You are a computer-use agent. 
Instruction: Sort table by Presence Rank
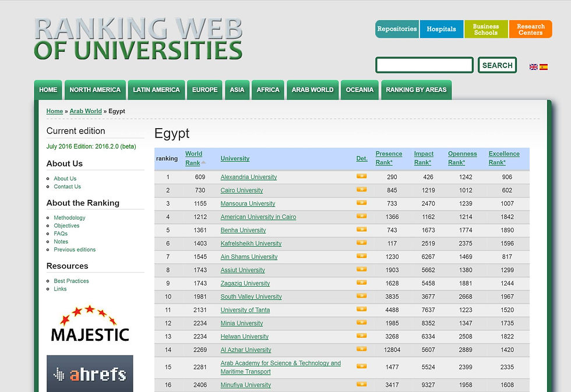(x=389, y=158)
